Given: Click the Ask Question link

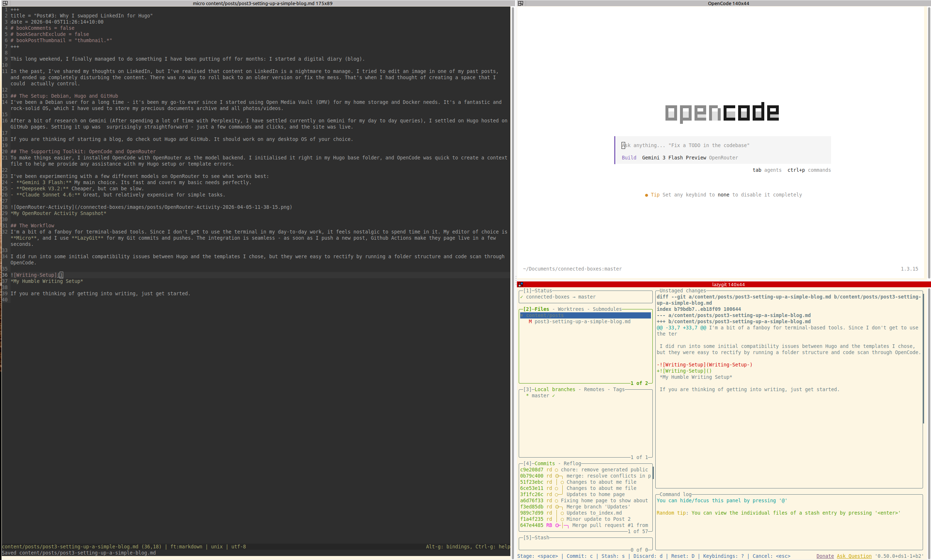Looking at the screenshot, I should 854,556.
